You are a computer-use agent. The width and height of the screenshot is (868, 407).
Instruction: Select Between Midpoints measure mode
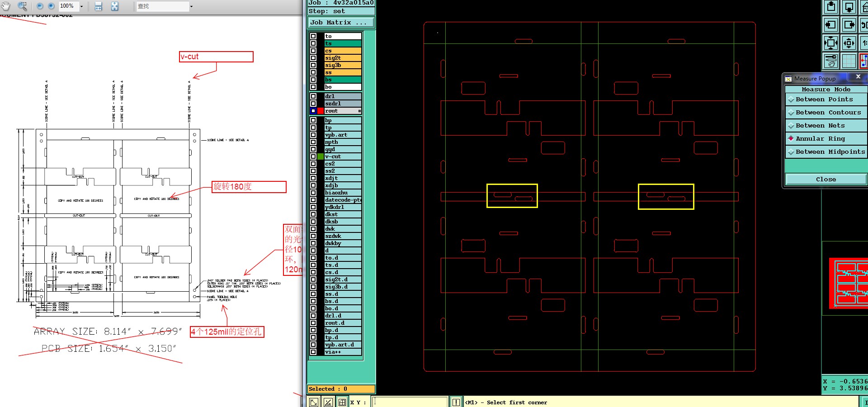coord(826,152)
